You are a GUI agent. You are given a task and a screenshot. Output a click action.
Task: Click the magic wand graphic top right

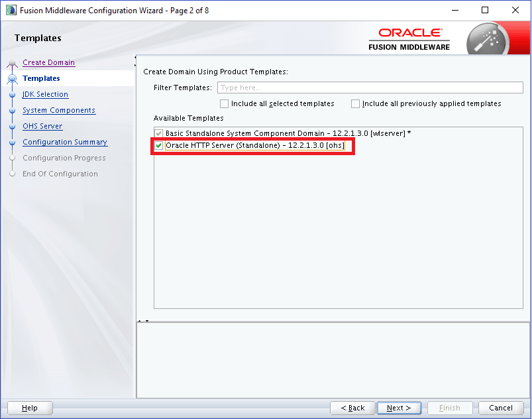[488, 38]
